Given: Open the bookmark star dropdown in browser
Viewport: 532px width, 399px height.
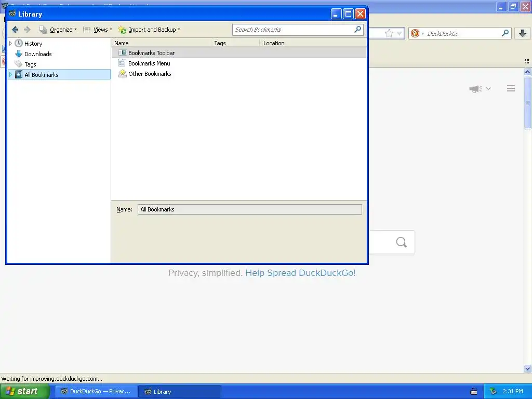Looking at the screenshot, I should pyautogui.click(x=400, y=33).
